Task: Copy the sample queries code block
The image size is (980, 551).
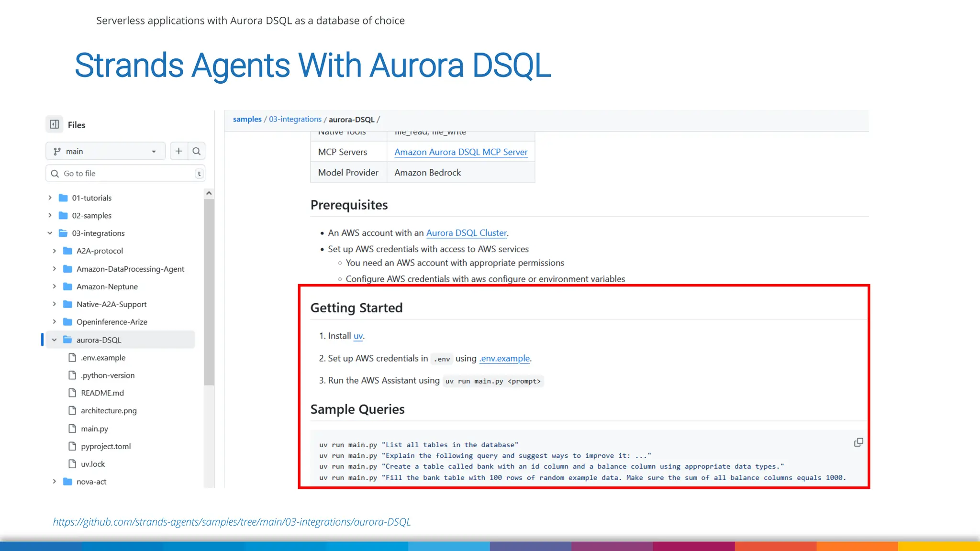Action: [x=858, y=442]
